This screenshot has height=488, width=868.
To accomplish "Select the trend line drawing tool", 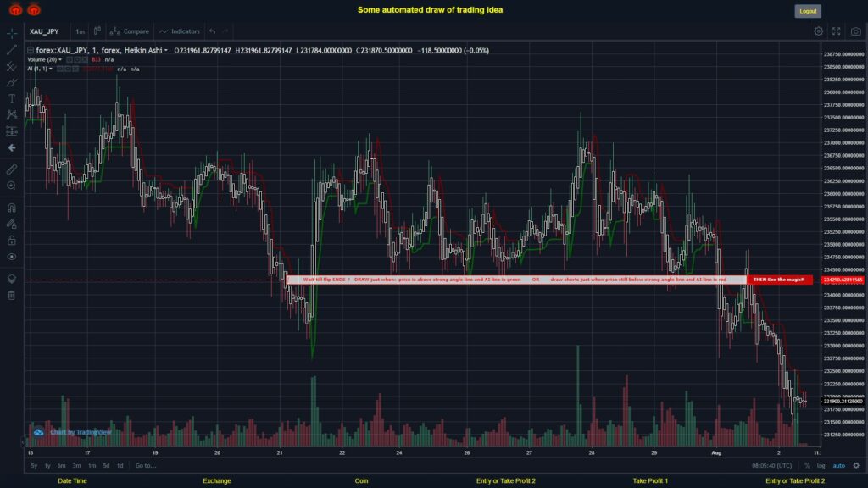I will [x=12, y=50].
